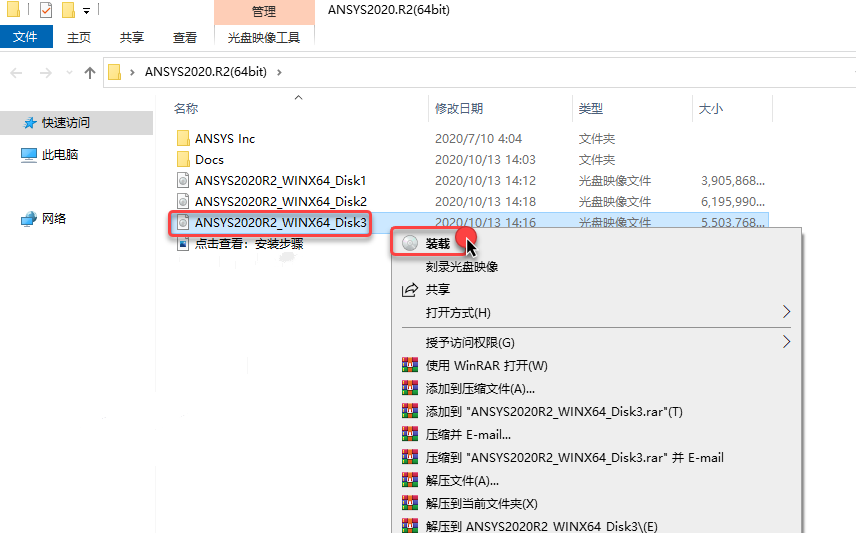The image size is (856, 533).
Task: Expand chevron before ANSYS2020.R2(64bit) in address bar
Action: (132, 72)
